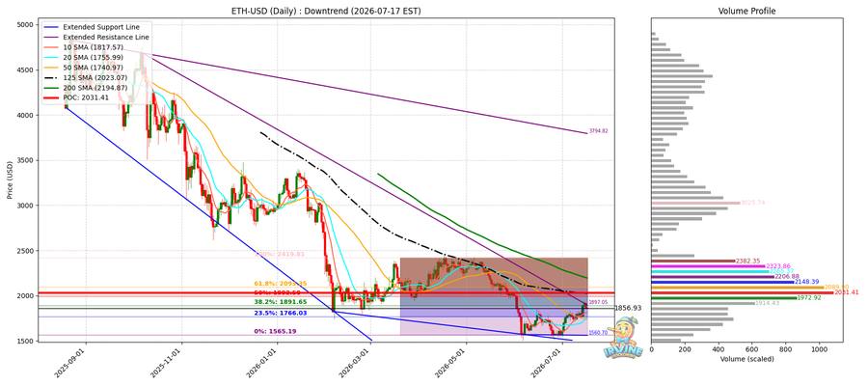Click the 2025-09-01 date tick label

(x=70, y=363)
